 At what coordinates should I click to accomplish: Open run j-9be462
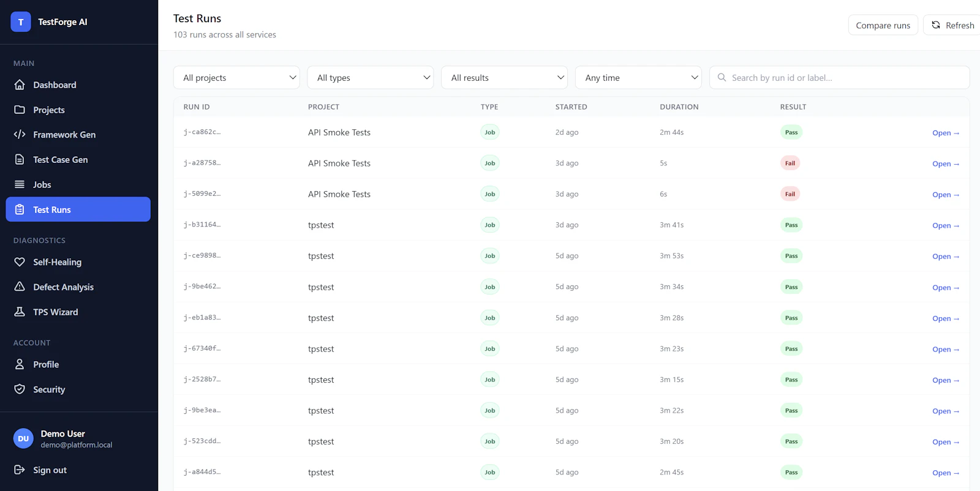[946, 287]
